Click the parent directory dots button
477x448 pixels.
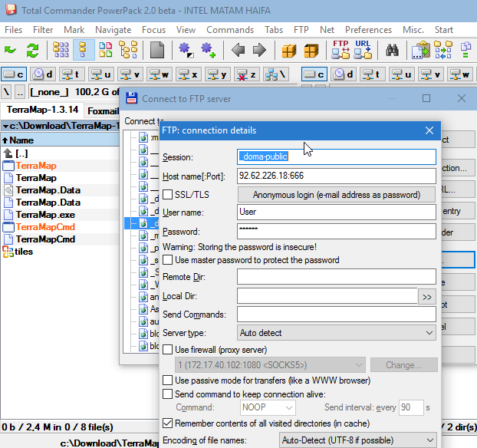(20, 91)
